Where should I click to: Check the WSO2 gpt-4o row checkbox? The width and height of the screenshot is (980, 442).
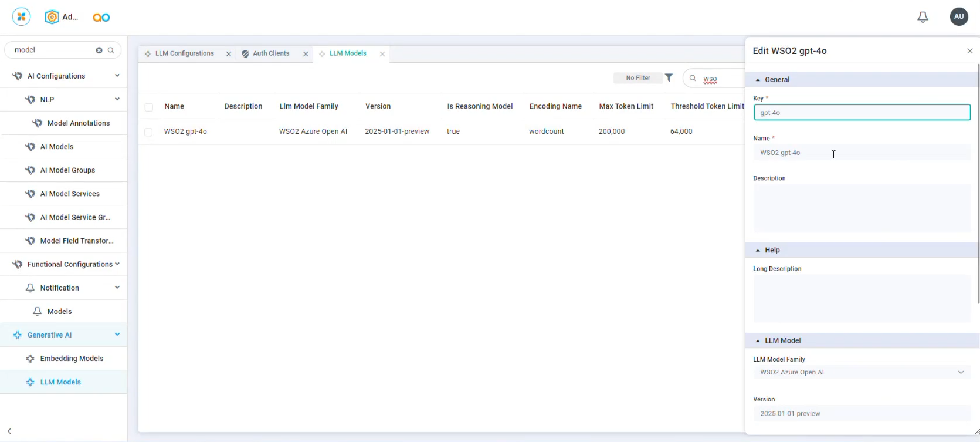(148, 132)
